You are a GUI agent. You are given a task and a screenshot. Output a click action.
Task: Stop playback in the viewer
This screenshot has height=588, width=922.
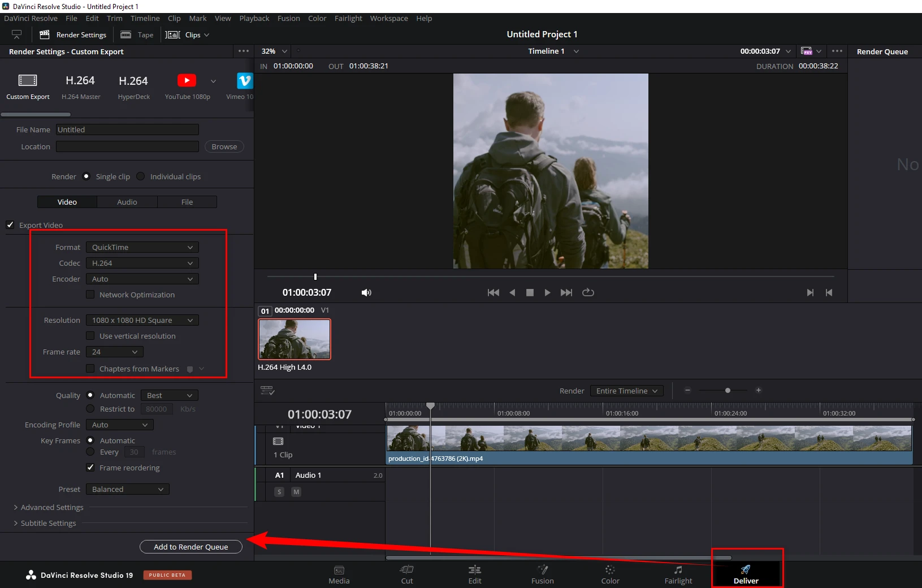click(x=530, y=292)
